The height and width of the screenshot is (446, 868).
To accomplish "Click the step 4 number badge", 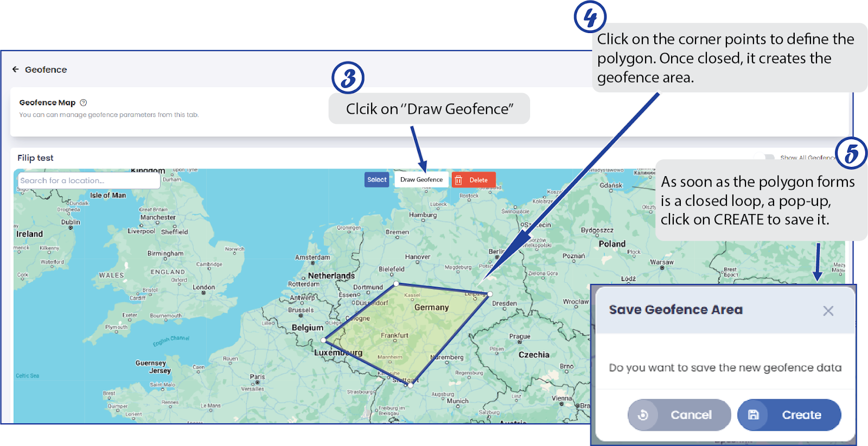I will [590, 17].
